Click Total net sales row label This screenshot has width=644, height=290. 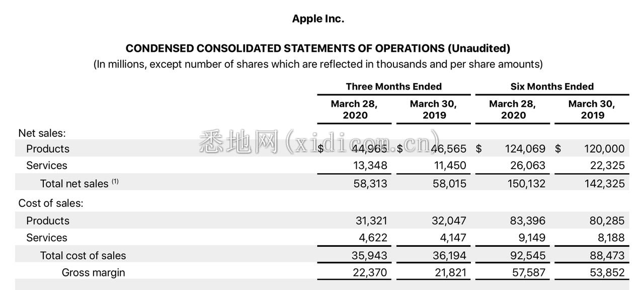(74, 184)
